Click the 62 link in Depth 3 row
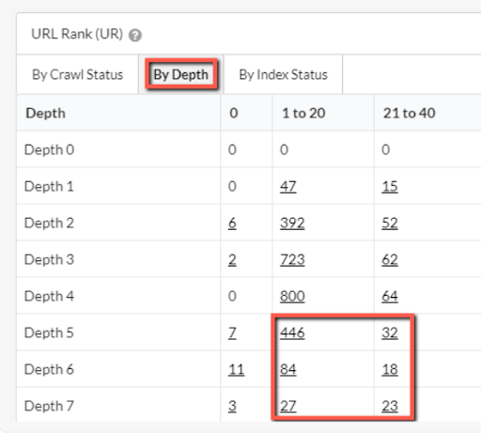Screen dimensions: 481x448 390,259
